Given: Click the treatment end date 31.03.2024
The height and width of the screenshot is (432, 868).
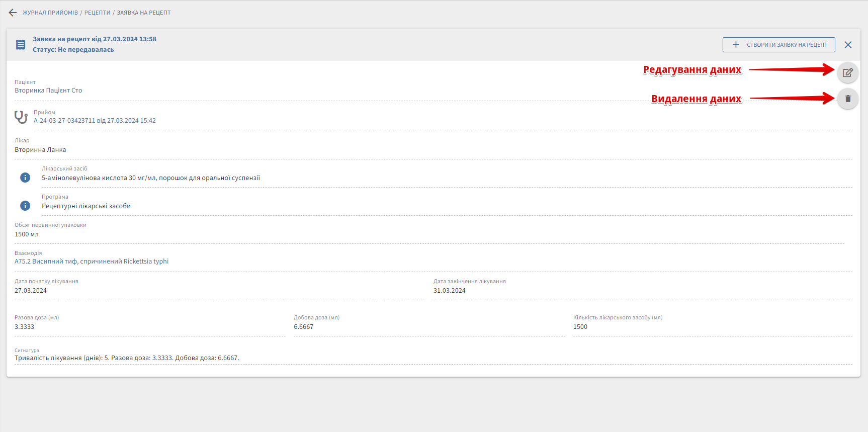Looking at the screenshot, I should pos(450,291).
